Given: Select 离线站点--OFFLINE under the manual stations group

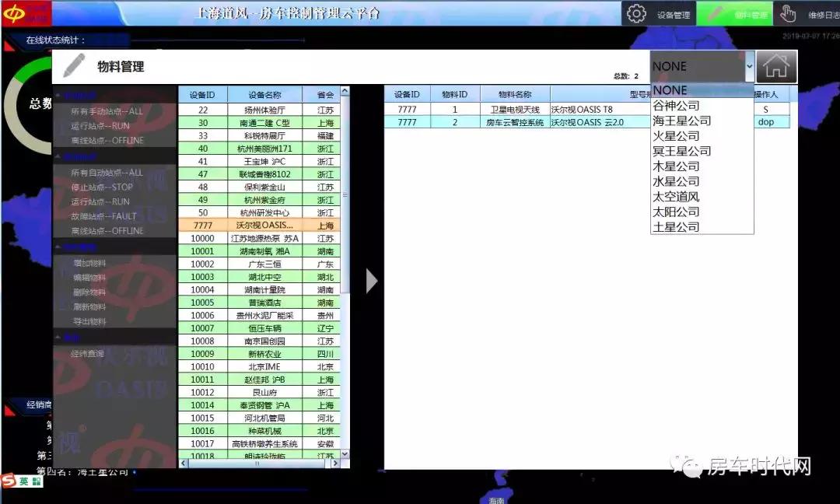Looking at the screenshot, I should coord(107,140).
